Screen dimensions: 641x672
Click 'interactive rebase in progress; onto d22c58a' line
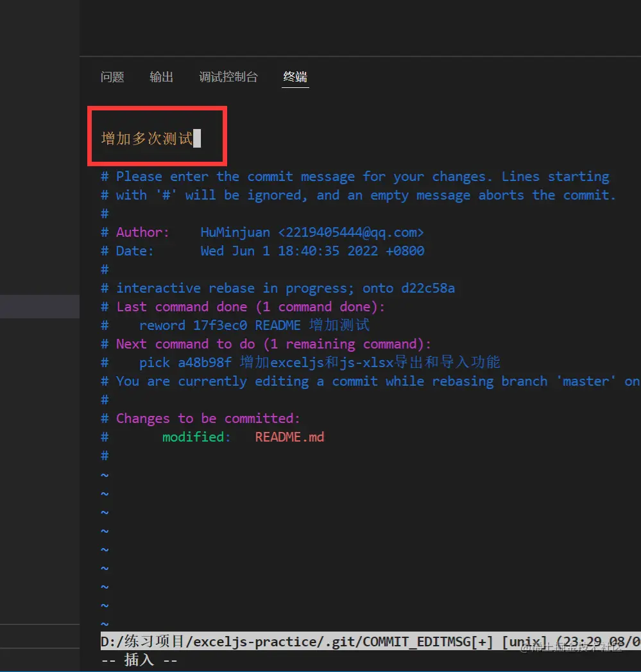pos(278,288)
